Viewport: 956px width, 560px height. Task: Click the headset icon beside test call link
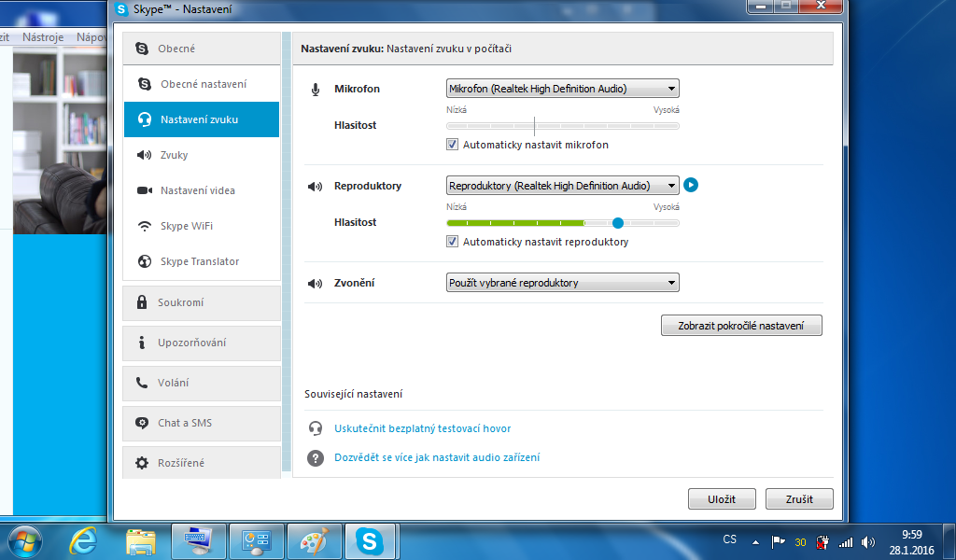click(316, 428)
